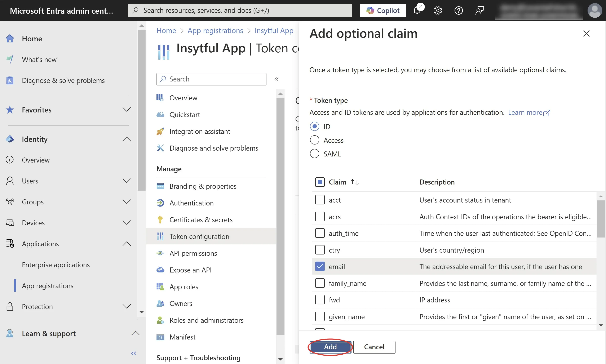Click in the top resource search field
This screenshot has width=606, height=364.
(239, 10)
